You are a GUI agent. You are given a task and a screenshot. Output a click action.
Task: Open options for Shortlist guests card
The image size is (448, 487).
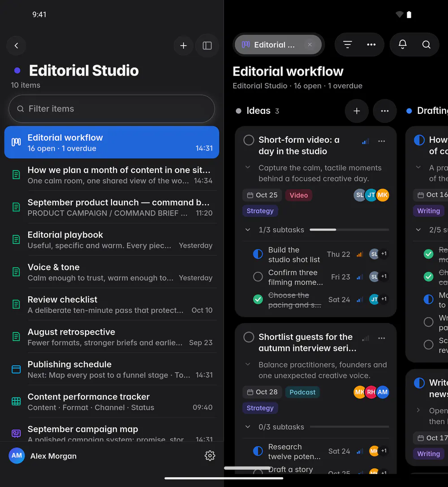[x=382, y=338]
